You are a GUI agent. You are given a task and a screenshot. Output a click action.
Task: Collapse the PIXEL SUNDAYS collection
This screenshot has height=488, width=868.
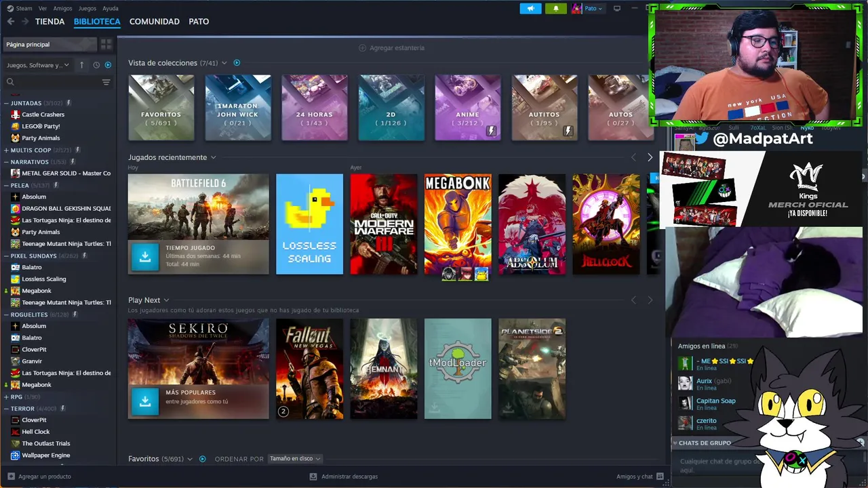(6, 256)
